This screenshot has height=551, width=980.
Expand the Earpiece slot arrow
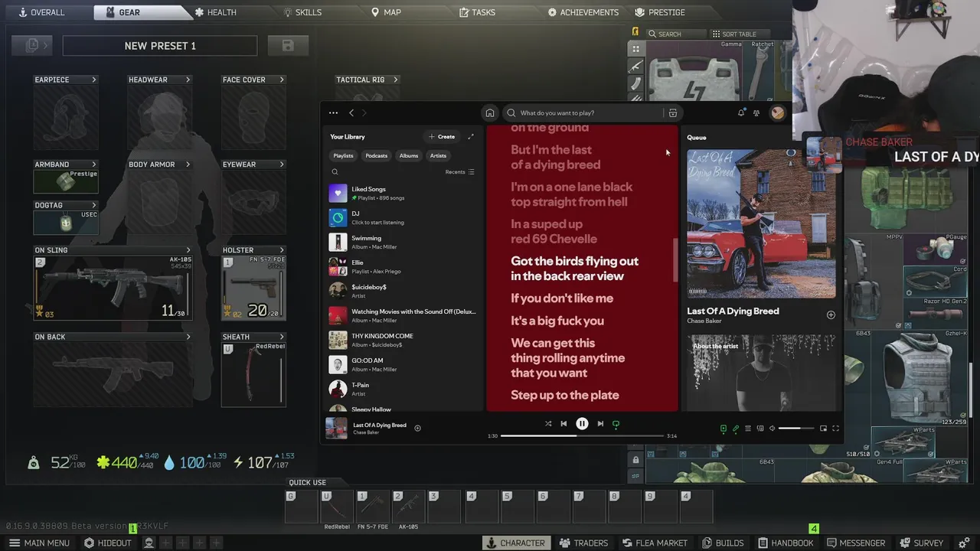point(94,80)
